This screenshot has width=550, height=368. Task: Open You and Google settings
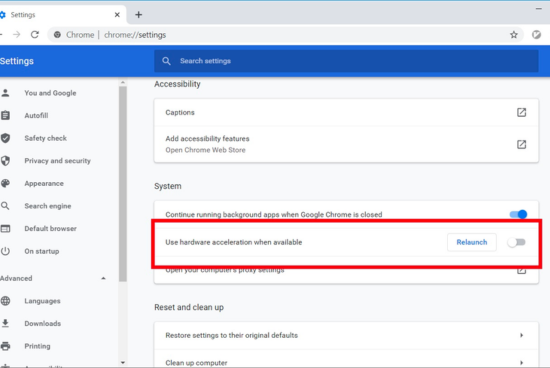(50, 93)
